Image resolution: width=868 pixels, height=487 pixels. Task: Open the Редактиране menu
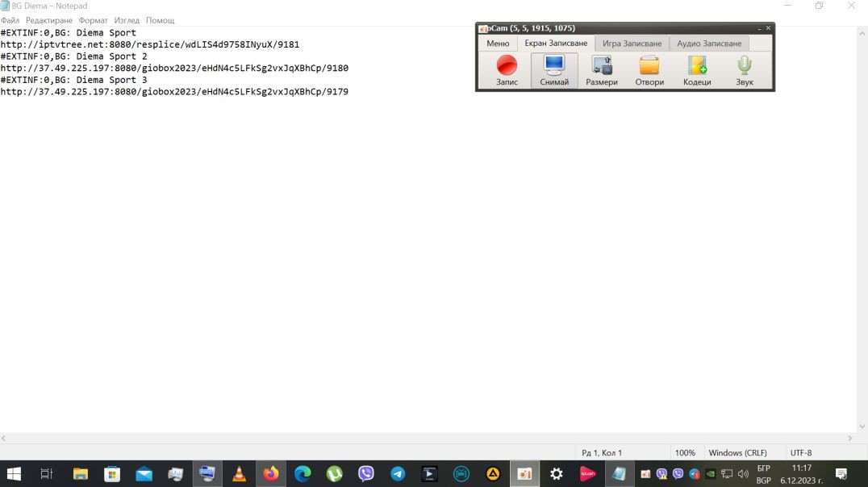click(x=49, y=20)
